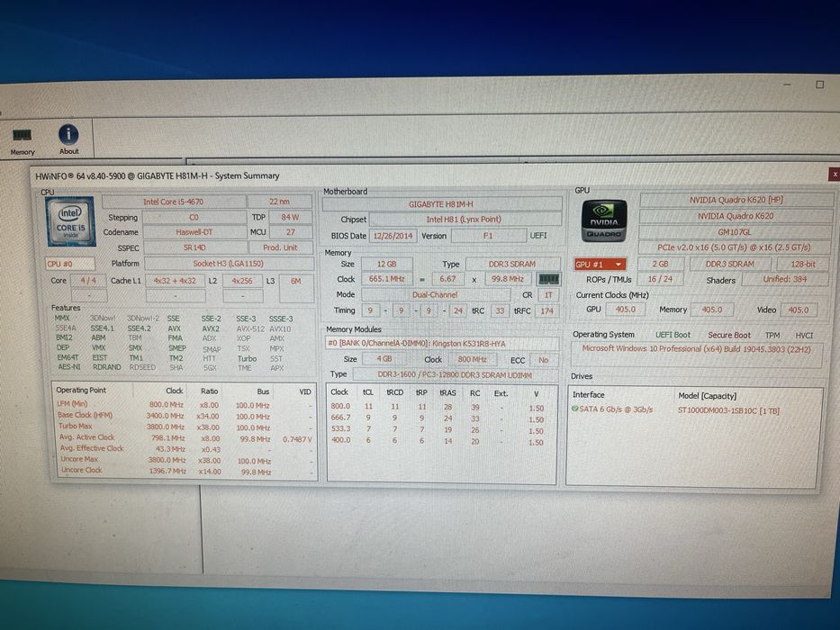Maximize the HWiNFO main window
The image size is (840, 630).
819,85
